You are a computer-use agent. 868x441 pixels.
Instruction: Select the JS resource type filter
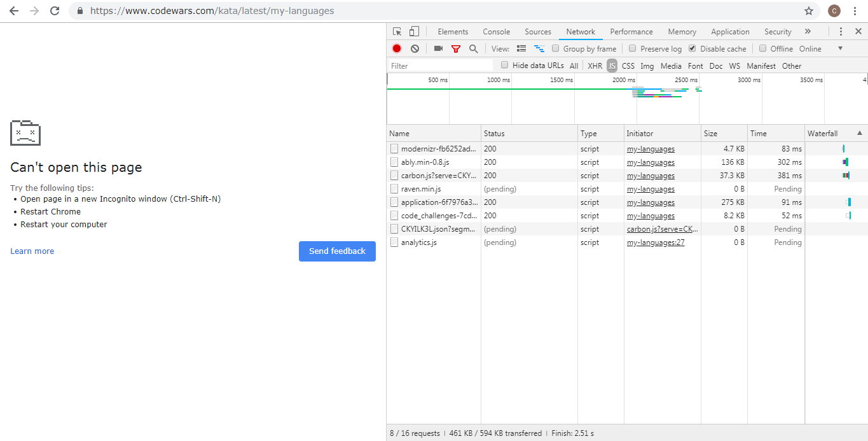coord(611,65)
